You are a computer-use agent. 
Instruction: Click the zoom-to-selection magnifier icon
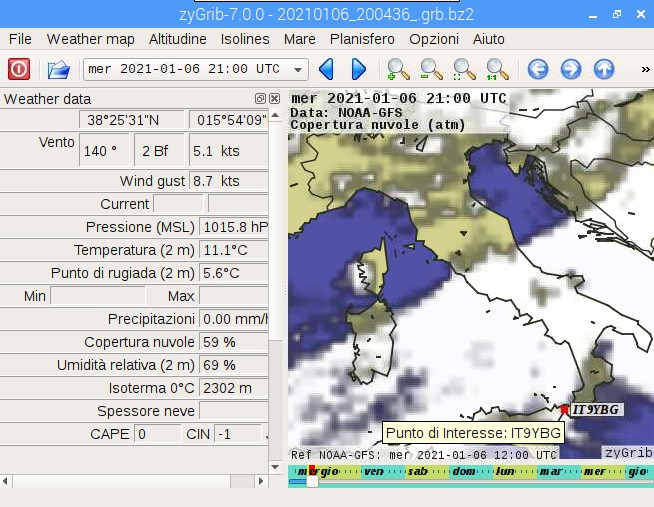[x=464, y=69]
